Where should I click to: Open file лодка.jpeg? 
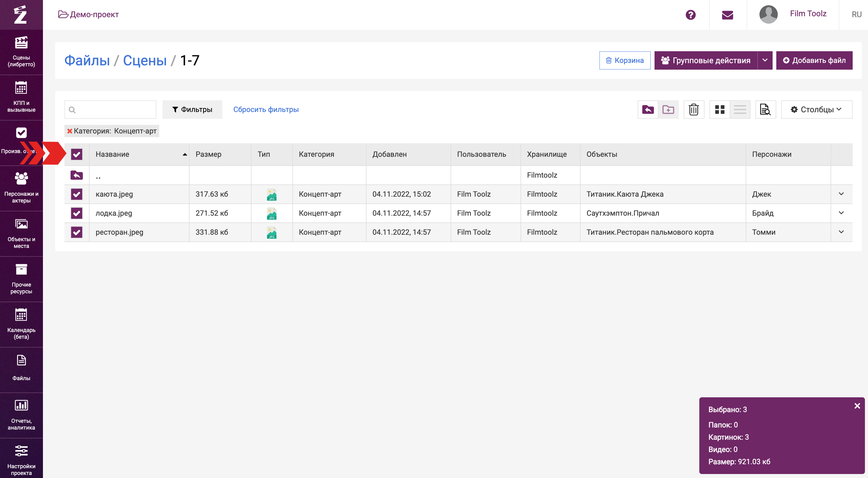tap(113, 213)
